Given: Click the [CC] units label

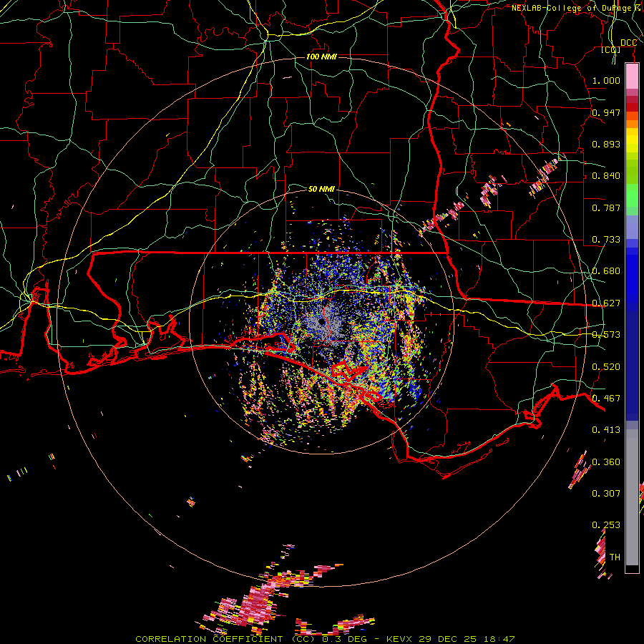Looking at the screenshot, I should pyautogui.click(x=610, y=49).
